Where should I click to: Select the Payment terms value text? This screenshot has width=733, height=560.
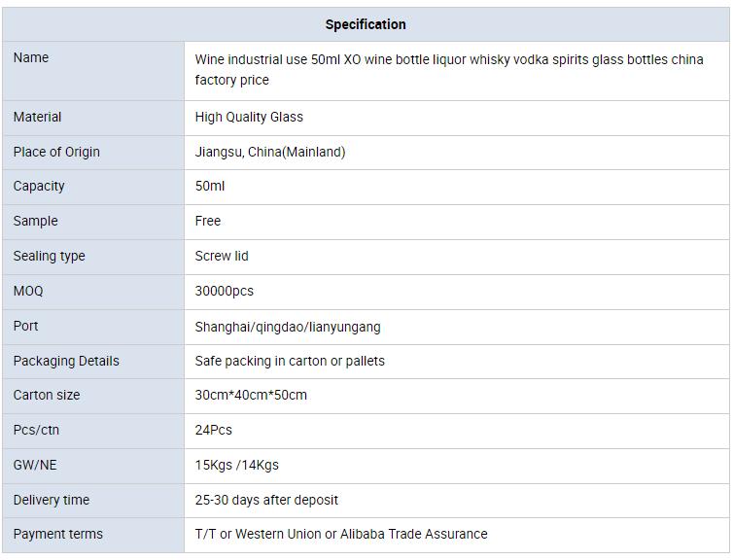tap(341, 534)
